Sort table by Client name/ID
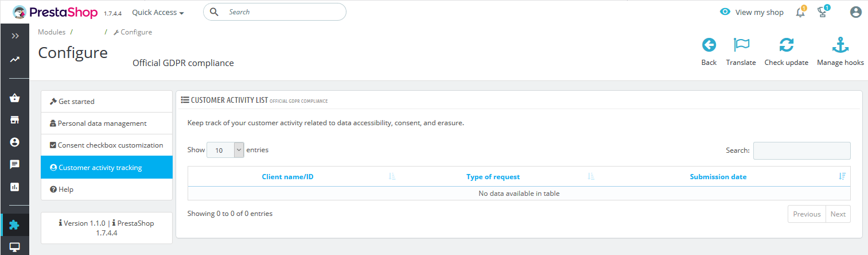The height and width of the screenshot is (255, 868). (287, 177)
